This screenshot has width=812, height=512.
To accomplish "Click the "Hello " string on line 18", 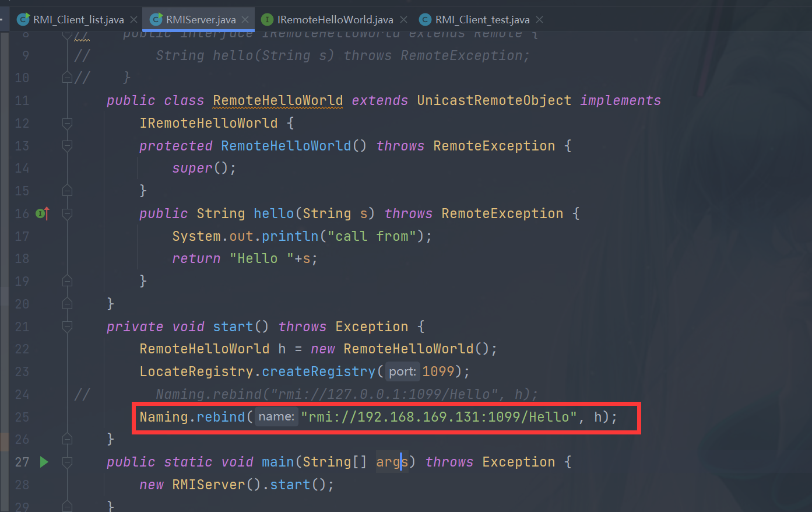I will point(262,258).
